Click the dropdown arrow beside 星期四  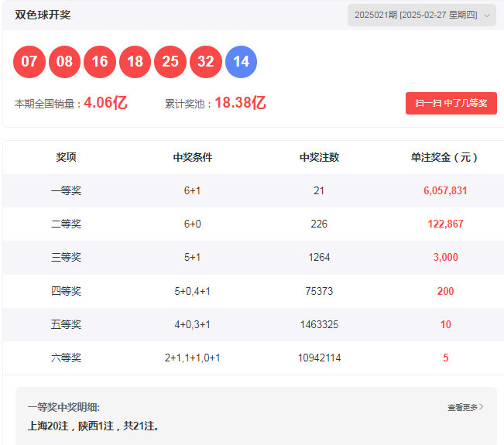pyautogui.click(x=486, y=15)
